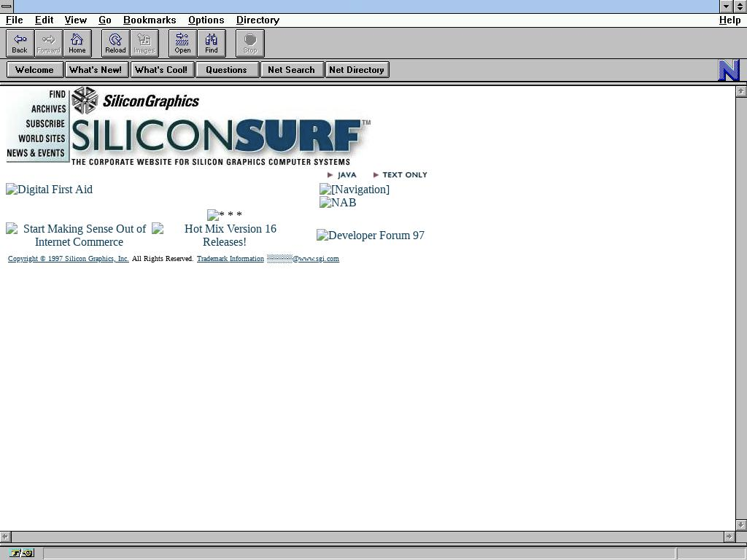
Task: Go to Home page icon
Action: click(x=77, y=43)
